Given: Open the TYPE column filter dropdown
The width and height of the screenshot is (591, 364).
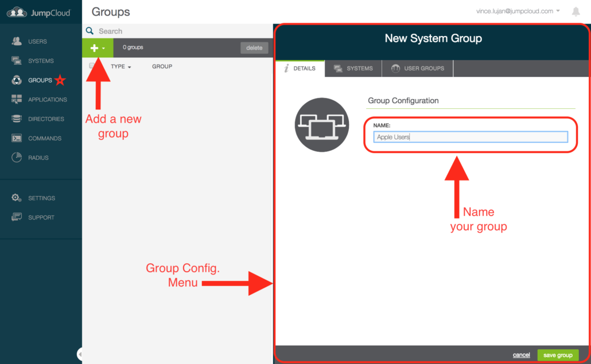Looking at the screenshot, I should click(x=120, y=67).
